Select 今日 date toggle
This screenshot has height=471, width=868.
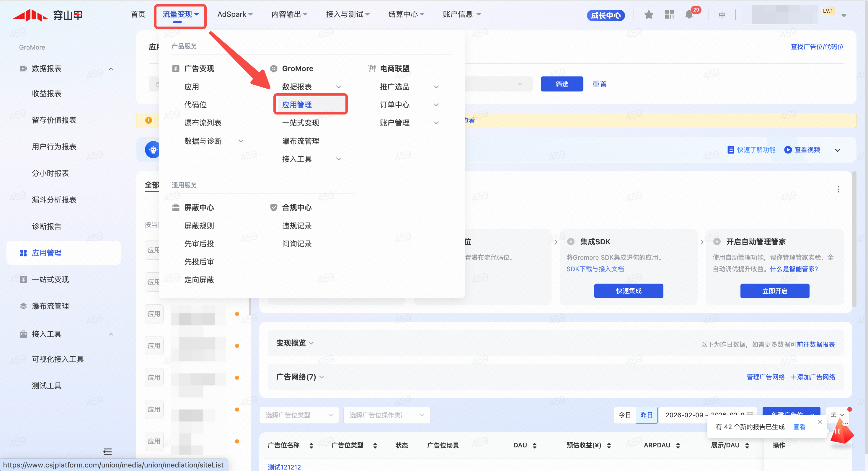(x=624, y=415)
